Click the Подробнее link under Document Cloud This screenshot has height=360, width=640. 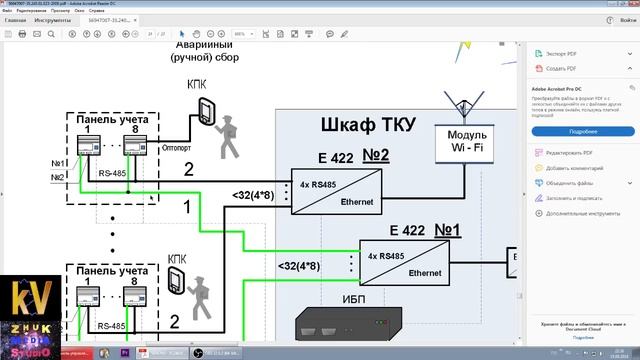(x=583, y=338)
